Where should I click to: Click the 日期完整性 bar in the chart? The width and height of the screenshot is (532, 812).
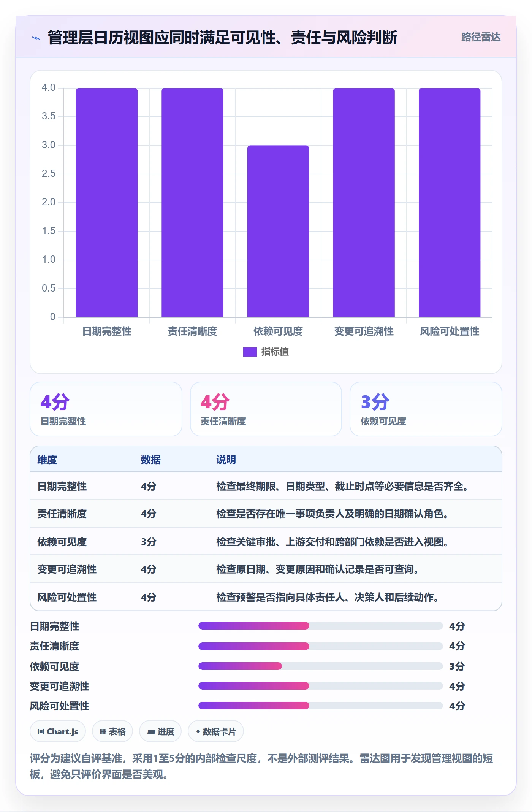coord(107,203)
